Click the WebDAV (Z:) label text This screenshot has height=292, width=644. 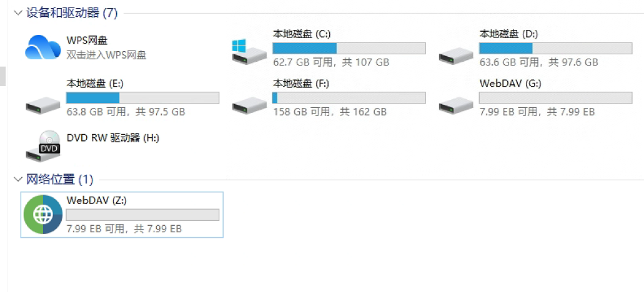pyautogui.click(x=97, y=200)
